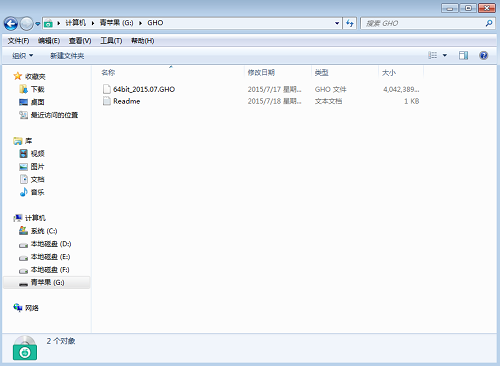Open the recent pages dropdown arrow
The width and height of the screenshot is (500, 366).
click(x=38, y=24)
